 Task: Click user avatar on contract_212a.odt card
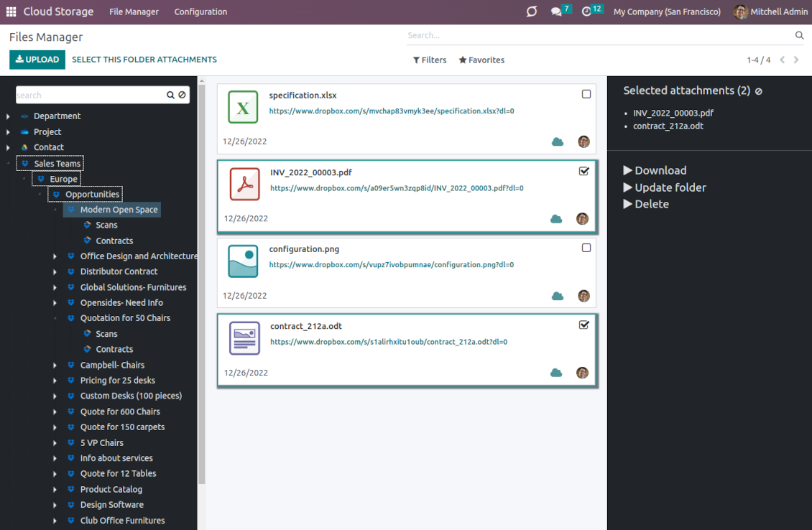pos(583,373)
